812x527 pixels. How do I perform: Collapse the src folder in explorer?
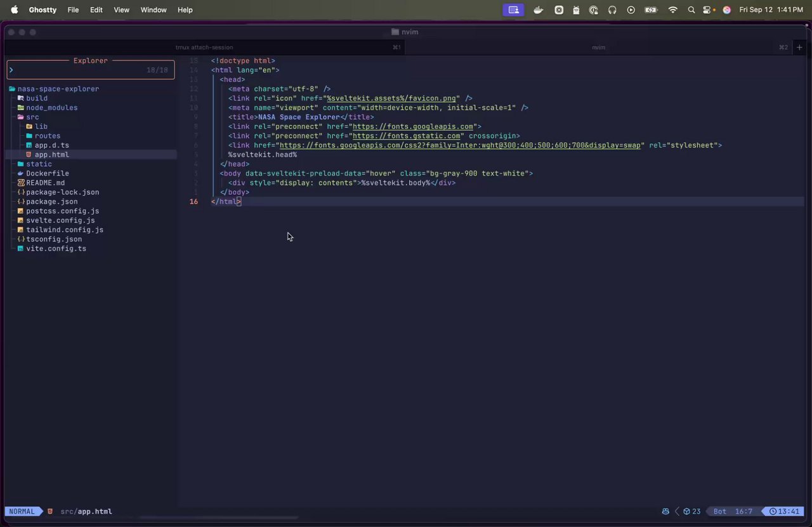tap(32, 117)
